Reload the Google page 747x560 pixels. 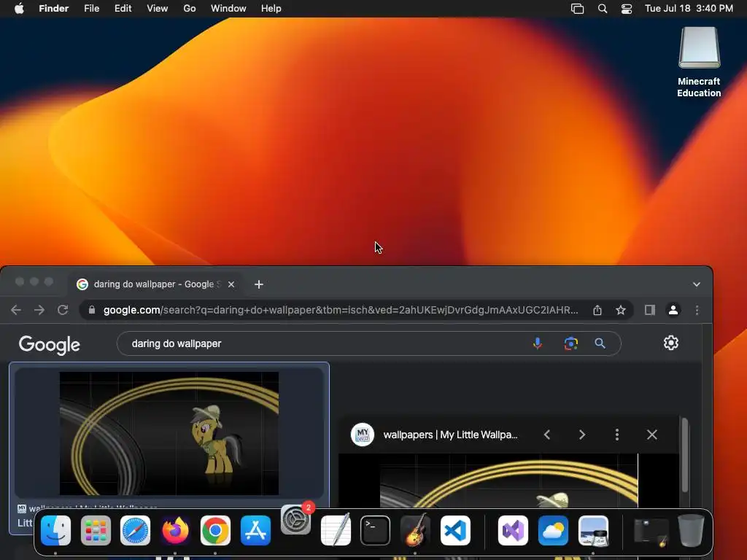(x=63, y=310)
